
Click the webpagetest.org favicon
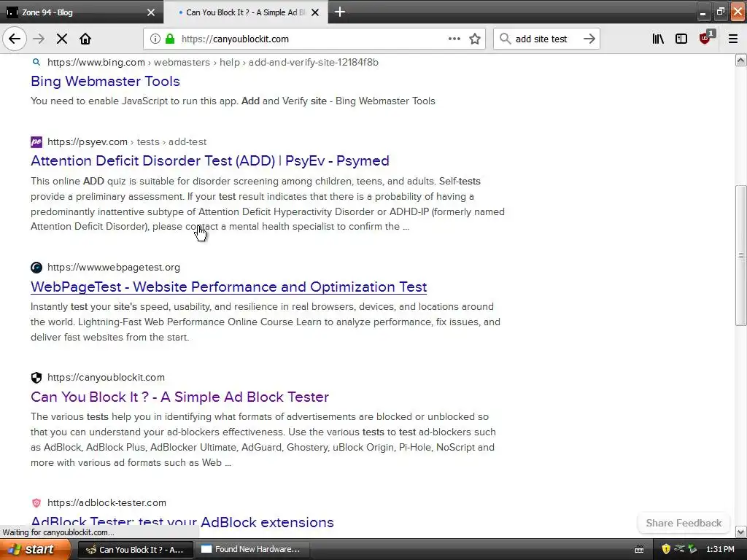click(36, 268)
